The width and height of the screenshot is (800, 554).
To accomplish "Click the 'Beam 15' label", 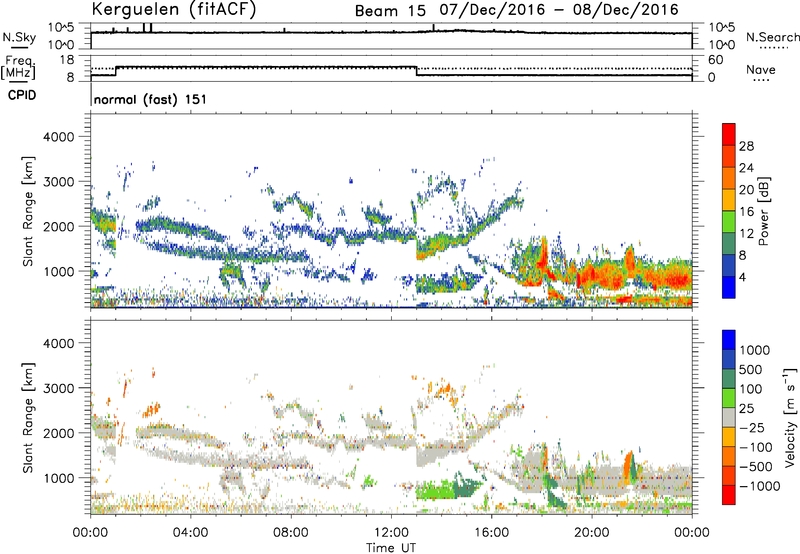I will (x=390, y=11).
